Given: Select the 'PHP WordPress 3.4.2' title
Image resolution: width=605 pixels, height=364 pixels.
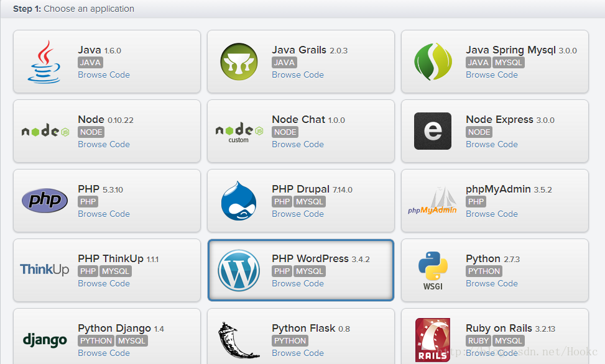Looking at the screenshot, I should [321, 259].
